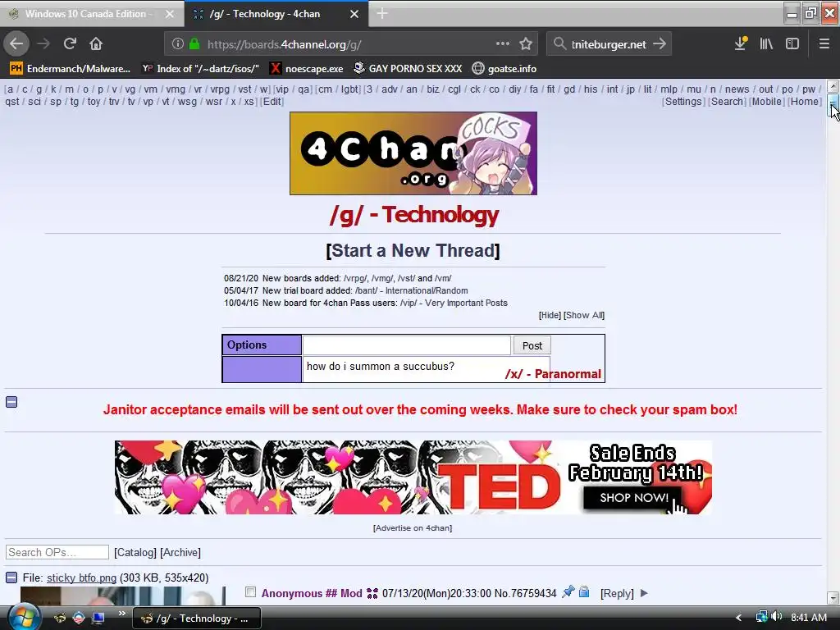
Task: Open the /vip/ Very Important Posts link
Action: (x=454, y=303)
